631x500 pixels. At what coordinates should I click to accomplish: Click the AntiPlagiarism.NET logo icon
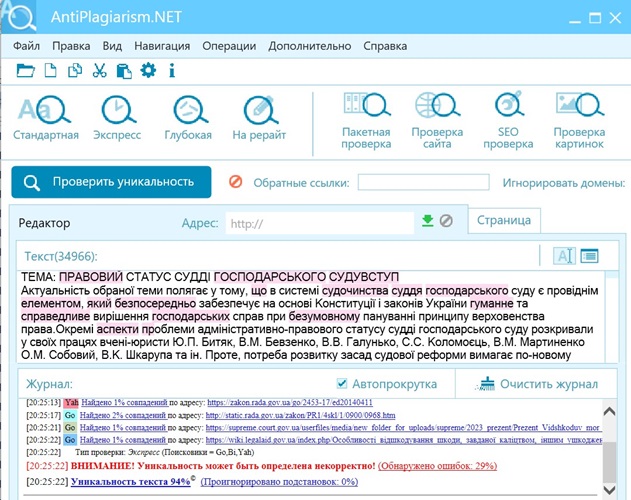pyautogui.click(x=19, y=16)
